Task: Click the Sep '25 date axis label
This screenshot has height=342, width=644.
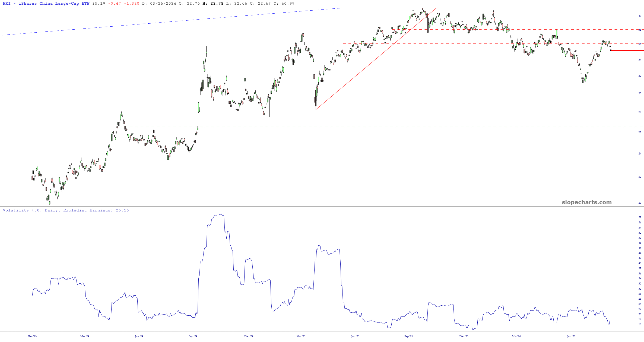Action: (x=408, y=336)
